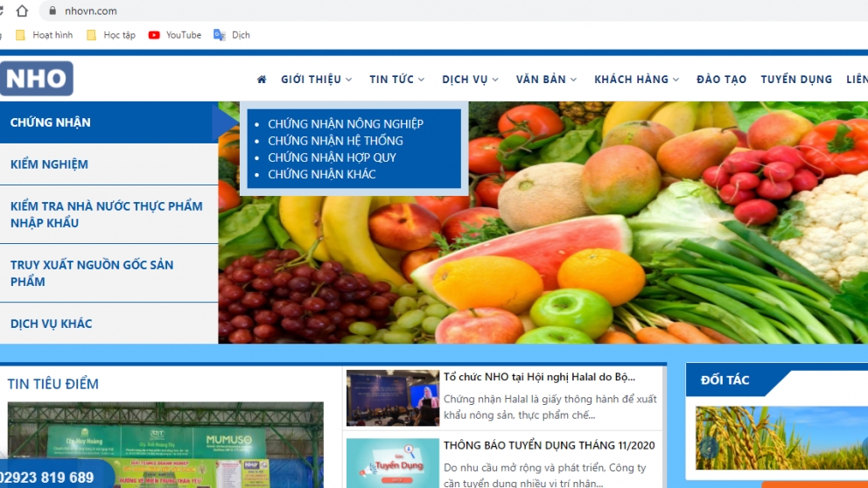Screen dimensions: 868x488
Task: Select Kiểm nghiệm in the sidebar
Action: (49, 164)
